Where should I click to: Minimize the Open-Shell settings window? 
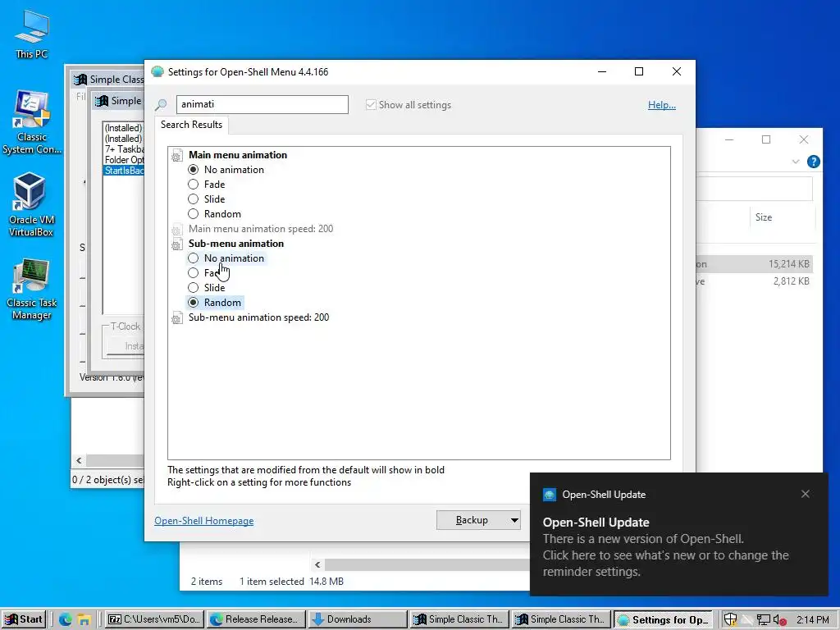point(602,72)
